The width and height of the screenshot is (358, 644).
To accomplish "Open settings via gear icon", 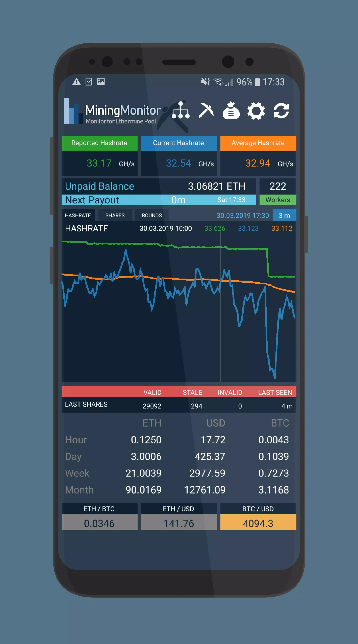I will point(256,111).
